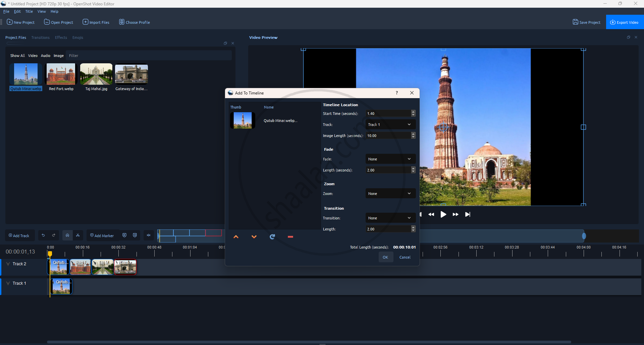Collapse Track 2 using its arrow
Screen dimensions: 644x345
8,264
